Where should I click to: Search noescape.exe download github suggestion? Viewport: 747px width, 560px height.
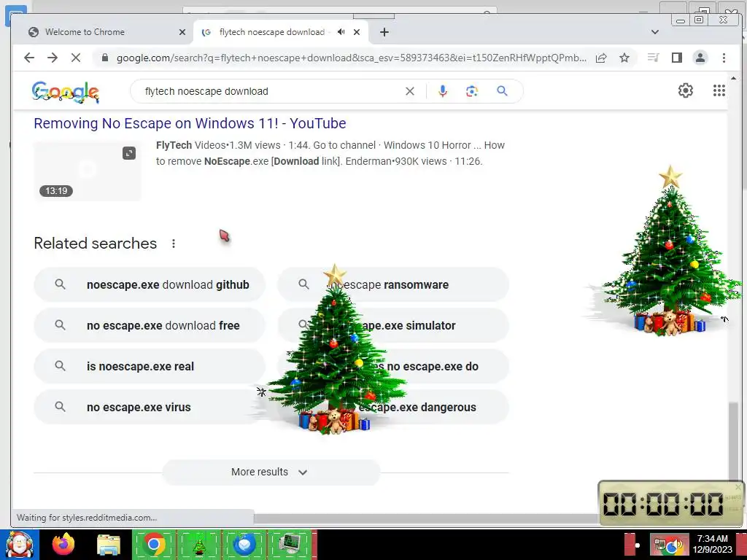click(x=149, y=284)
